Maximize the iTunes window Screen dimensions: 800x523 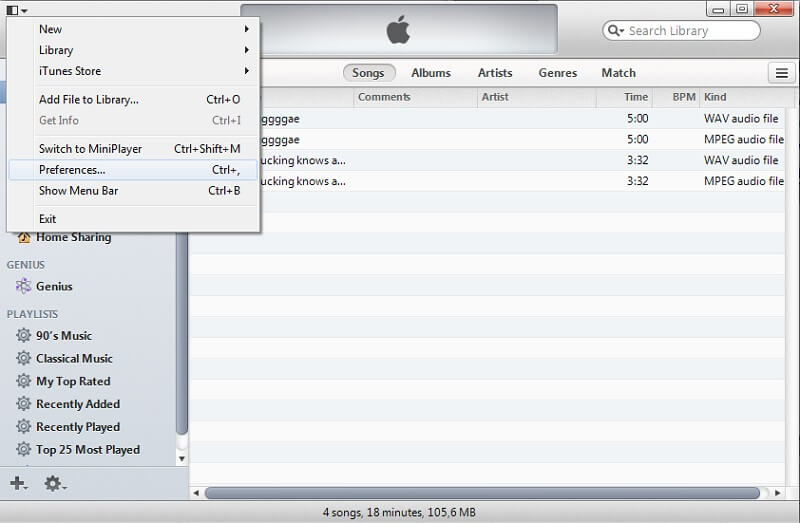(742, 9)
